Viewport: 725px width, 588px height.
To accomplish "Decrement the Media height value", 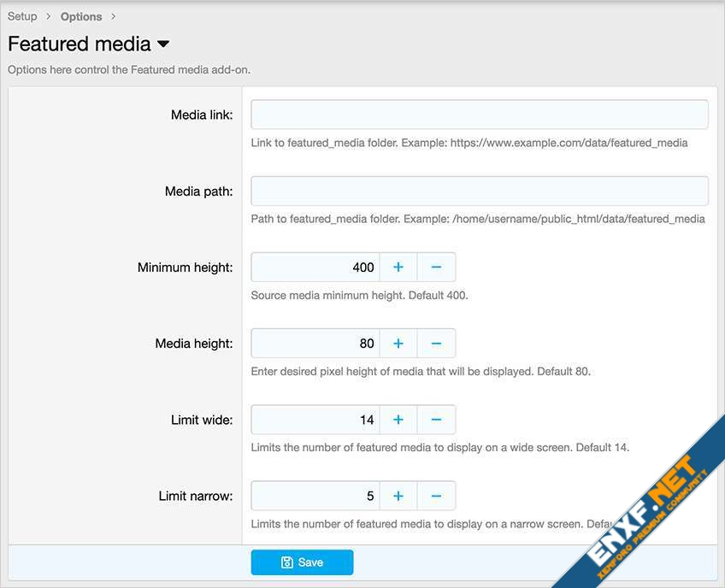I will pyautogui.click(x=436, y=344).
